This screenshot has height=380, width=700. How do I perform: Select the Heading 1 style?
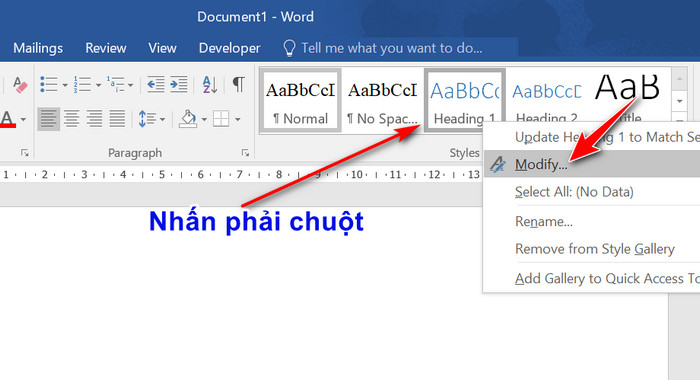465,100
